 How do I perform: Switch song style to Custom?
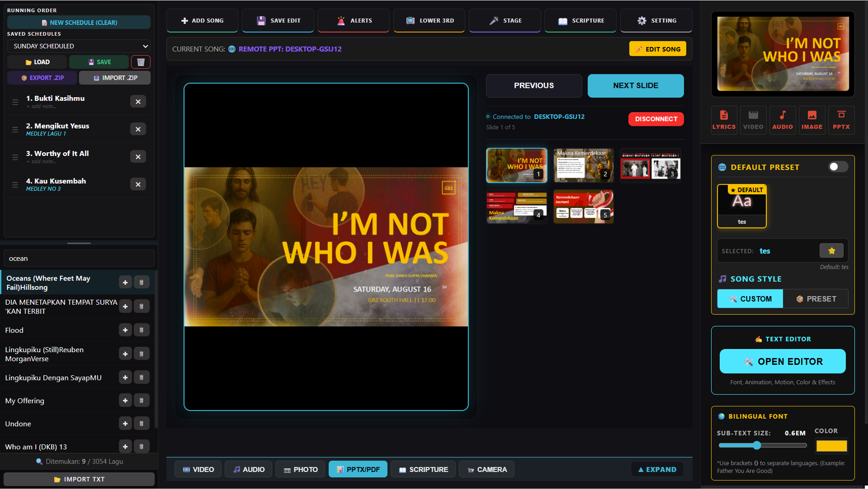[750, 299]
